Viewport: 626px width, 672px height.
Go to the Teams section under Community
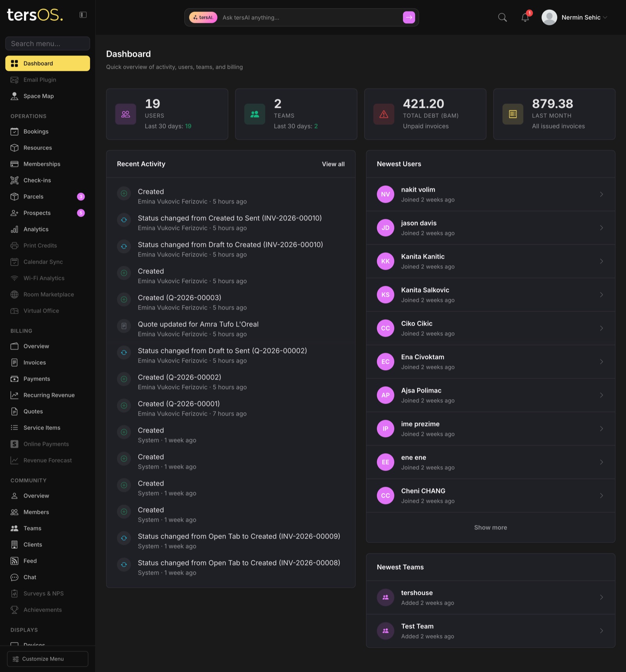tap(32, 528)
